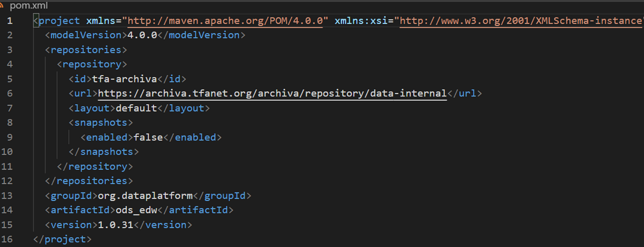Screen dimensions: 644x247
Task: Select line number 9 in the gutter
Action: click(10, 137)
